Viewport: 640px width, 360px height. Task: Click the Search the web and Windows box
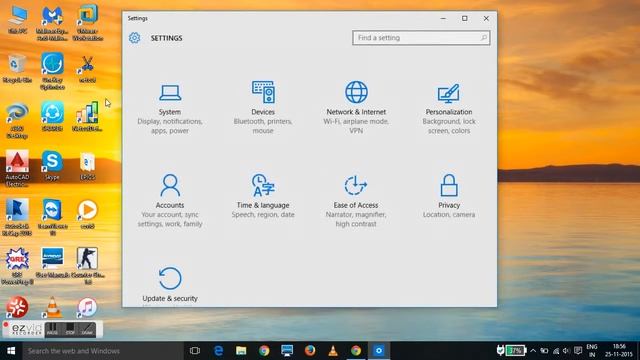click(103, 351)
